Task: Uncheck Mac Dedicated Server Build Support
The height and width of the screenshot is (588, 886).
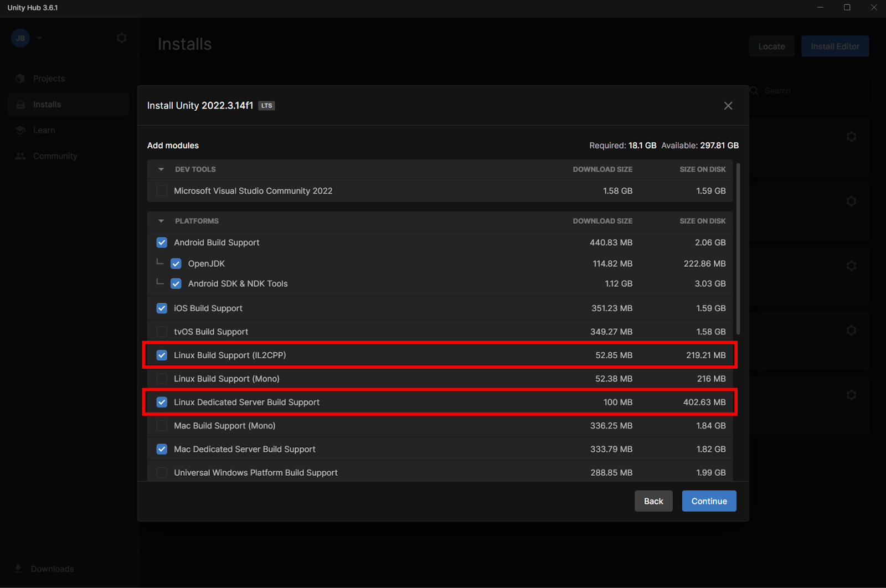Action: (162, 449)
